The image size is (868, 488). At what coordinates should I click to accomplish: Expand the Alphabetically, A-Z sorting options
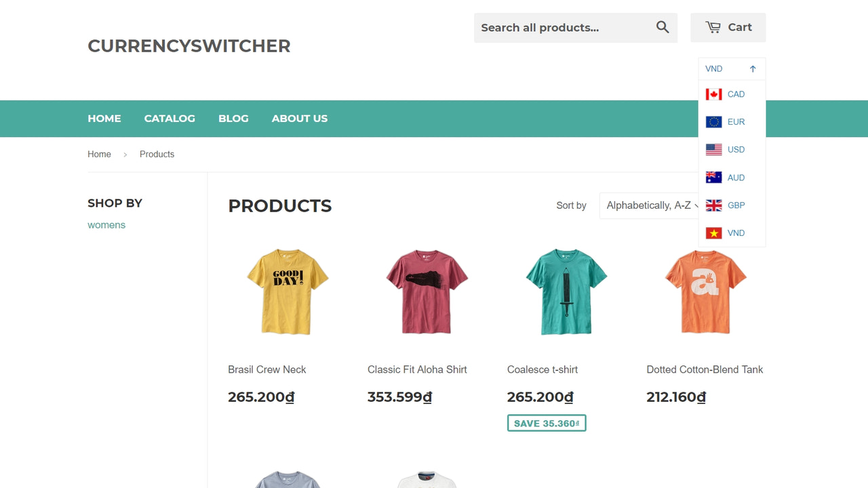point(648,205)
